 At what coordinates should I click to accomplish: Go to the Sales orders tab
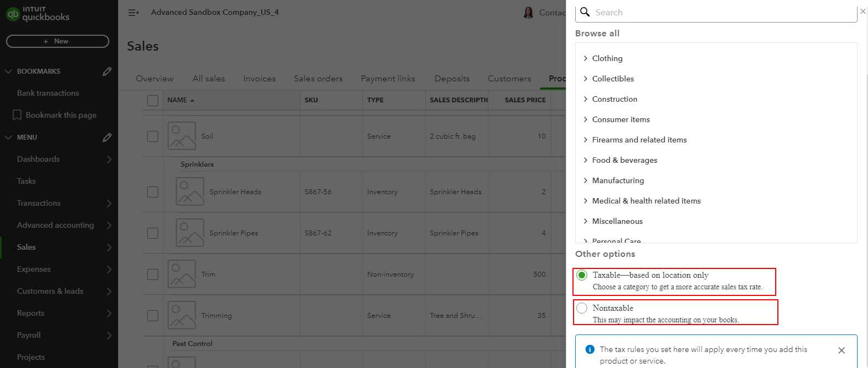coord(318,79)
